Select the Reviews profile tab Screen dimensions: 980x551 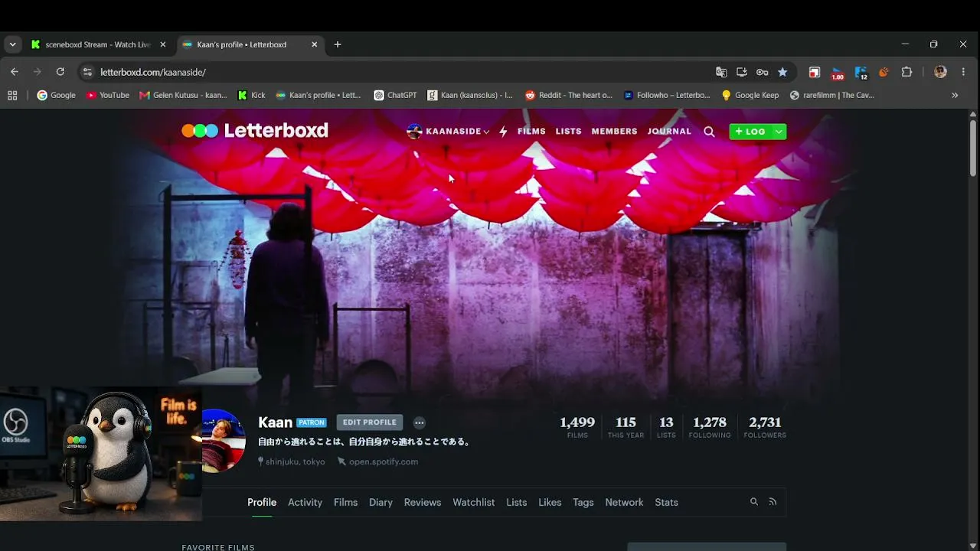423,502
